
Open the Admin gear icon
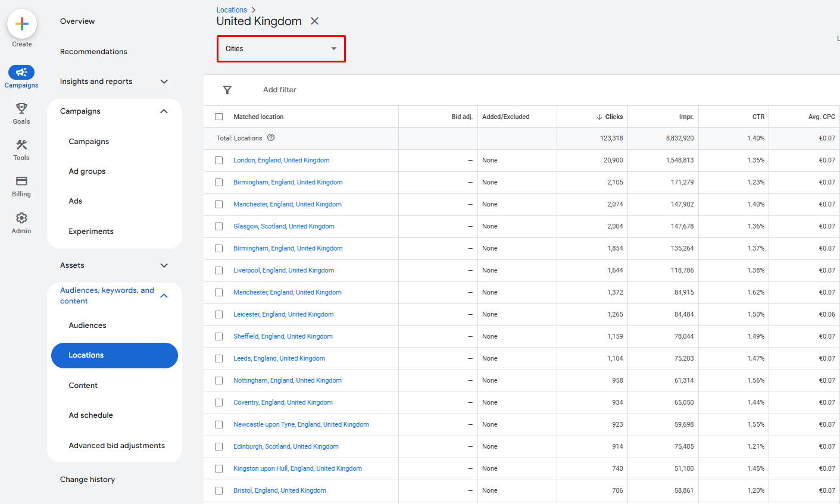21,218
